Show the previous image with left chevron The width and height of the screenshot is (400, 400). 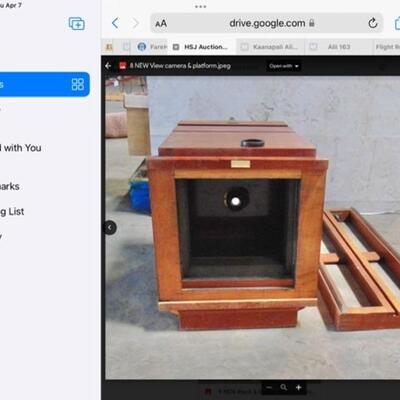pyautogui.click(x=110, y=228)
